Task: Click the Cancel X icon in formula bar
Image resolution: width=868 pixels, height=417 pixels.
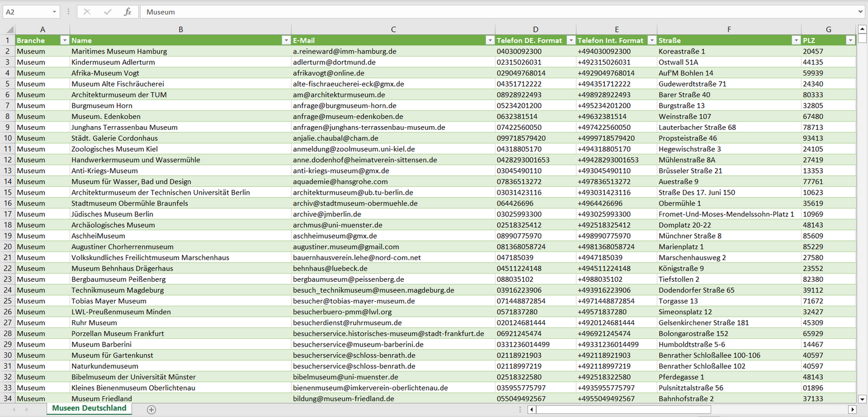Action: 87,12
